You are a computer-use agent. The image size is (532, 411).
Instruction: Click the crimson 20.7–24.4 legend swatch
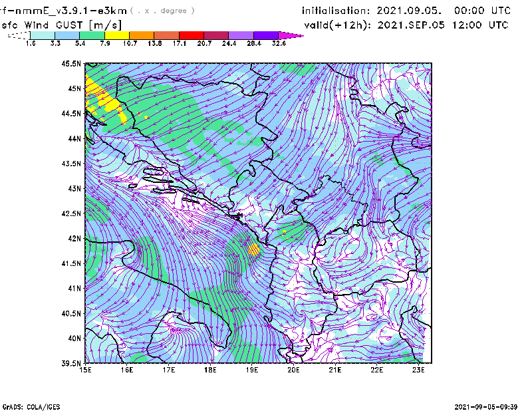(x=216, y=35)
